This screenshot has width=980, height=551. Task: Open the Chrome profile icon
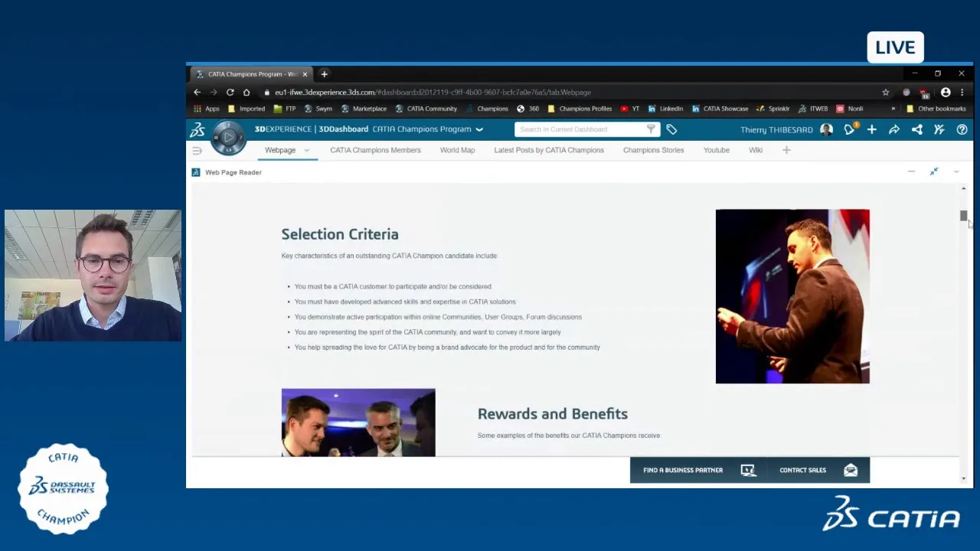pos(946,93)
